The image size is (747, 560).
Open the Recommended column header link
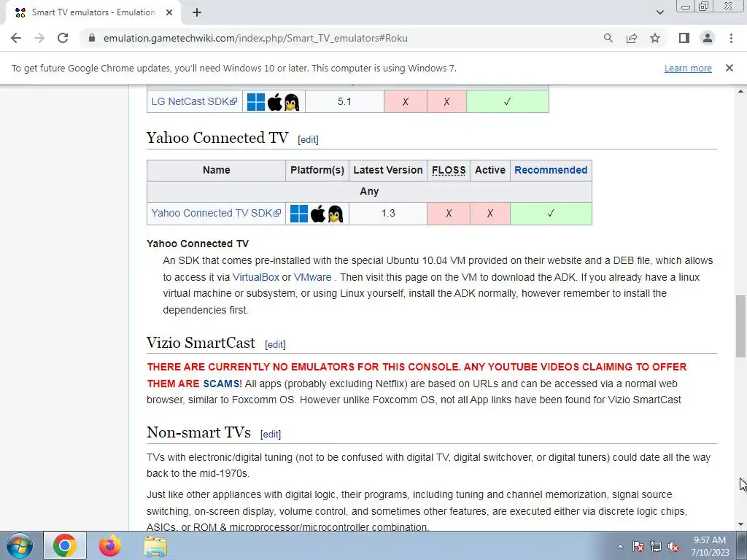point(551,170)
